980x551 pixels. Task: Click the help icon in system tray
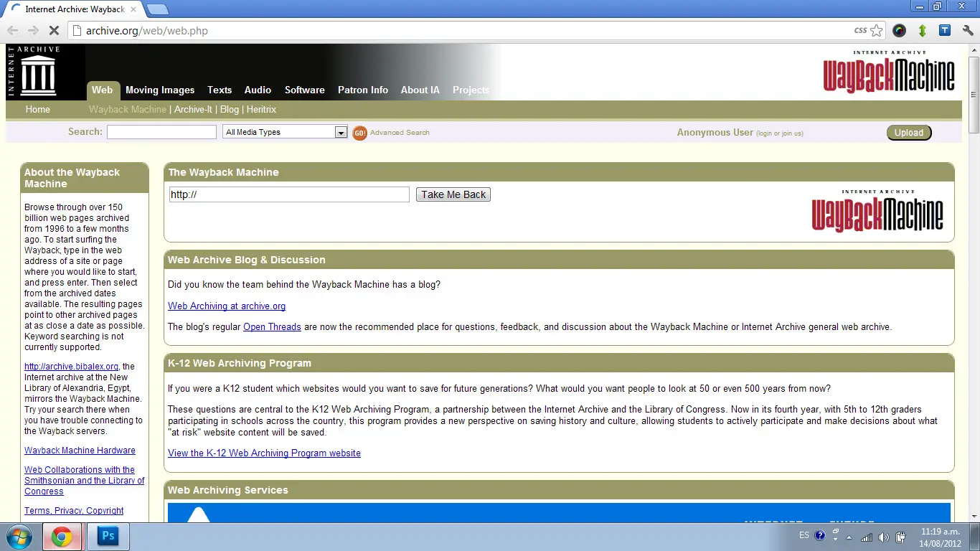coord(820,536)
